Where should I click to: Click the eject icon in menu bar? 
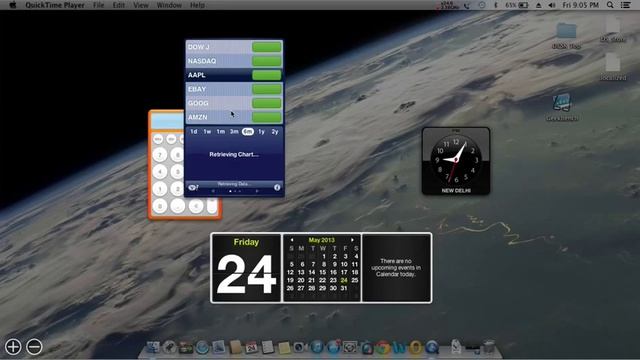(x=538, y=5)
